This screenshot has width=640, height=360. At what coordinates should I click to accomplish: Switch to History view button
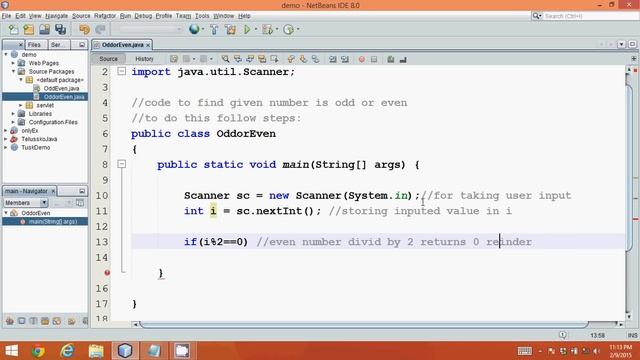[x=144, y=59]
